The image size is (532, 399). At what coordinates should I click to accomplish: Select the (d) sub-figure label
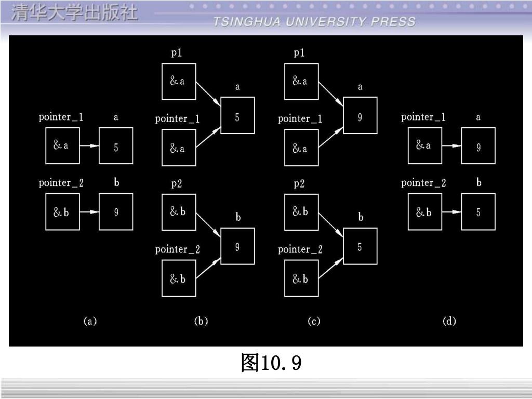449,321
